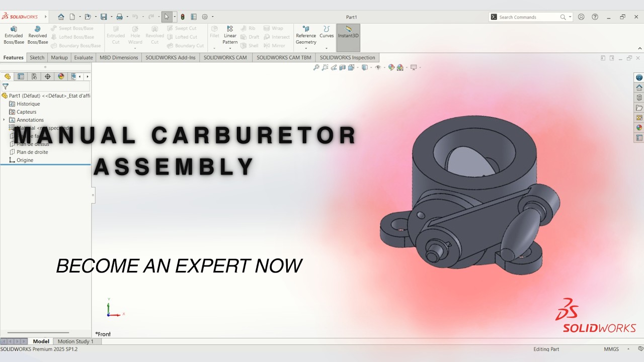Click Apply Scene icon

coord(400,67)
